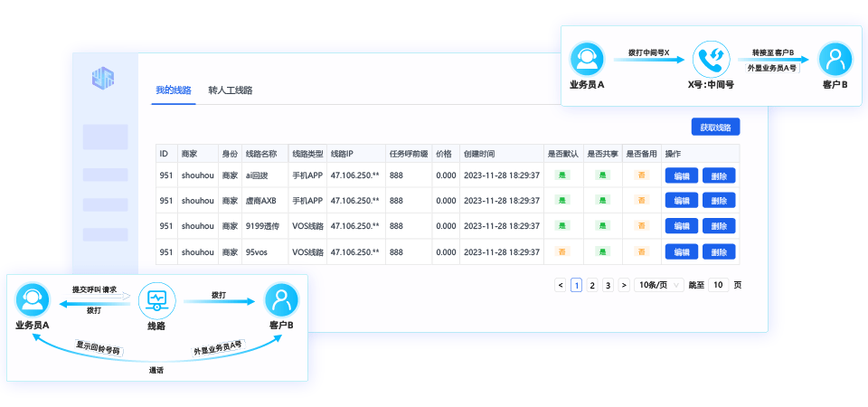The image size is (868, 407).
Task: Click the 线路类型 column header
Action: [x=307, y=154]
